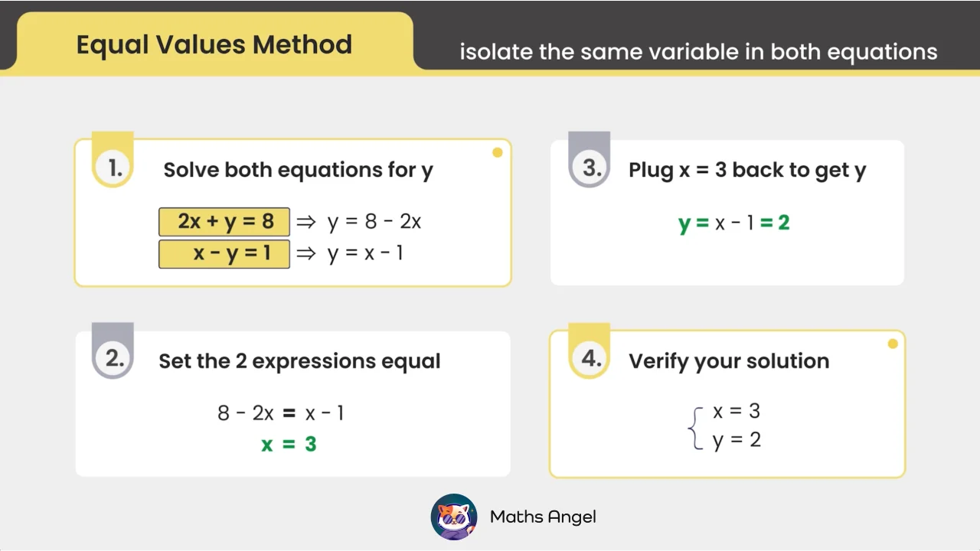Click the step 1 number badge
This screenshot has height=551, width=980.
tap(113, 161)
